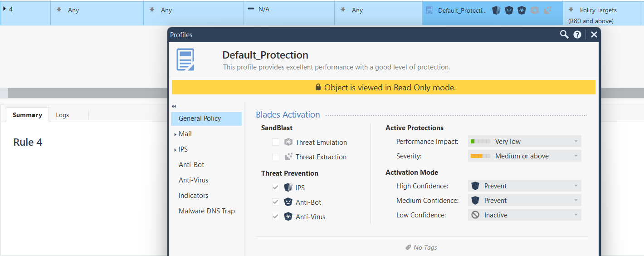Click the Threat Extraction blade icon

point(288,157)
